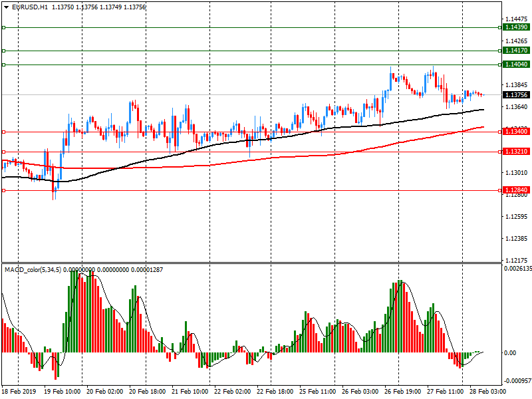Select left handle of 1.13210 line

point(3,152)
